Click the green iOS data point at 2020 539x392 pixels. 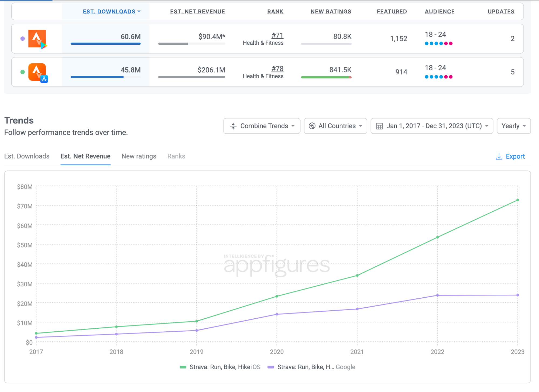click(277, 296)
